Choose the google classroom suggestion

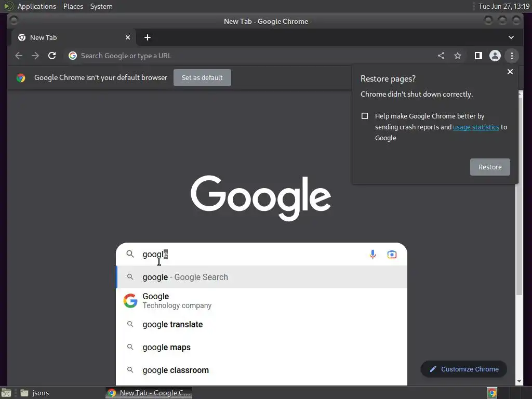click(x=261, y=370)
